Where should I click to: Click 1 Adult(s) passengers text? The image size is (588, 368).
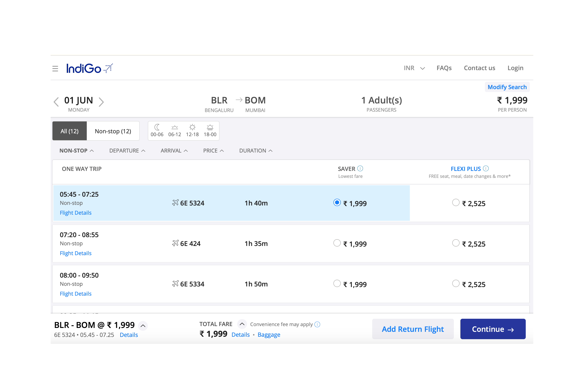tap(381, 100)
